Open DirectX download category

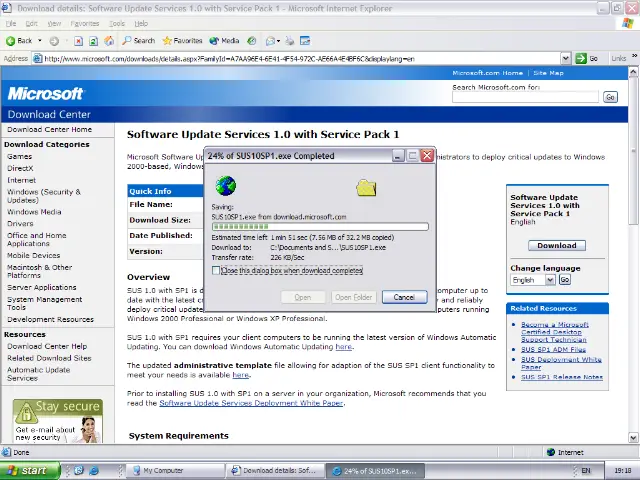pos(20,168)
